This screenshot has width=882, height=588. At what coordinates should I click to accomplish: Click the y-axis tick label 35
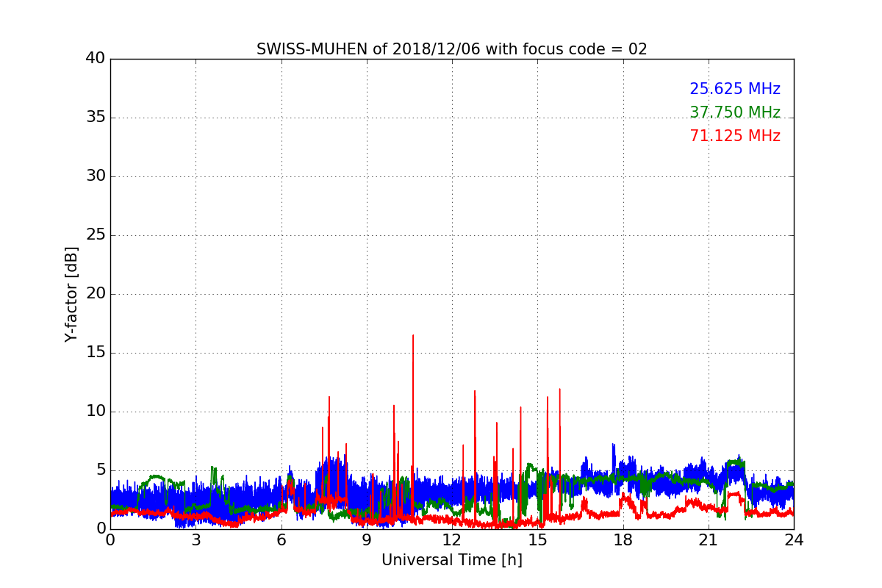click(95, 117)
